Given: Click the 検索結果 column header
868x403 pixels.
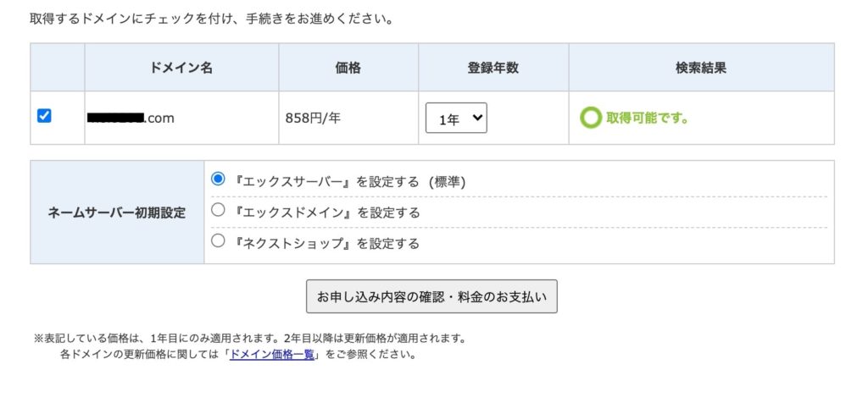Looking at the screenshot, I should tap(701, 68).
